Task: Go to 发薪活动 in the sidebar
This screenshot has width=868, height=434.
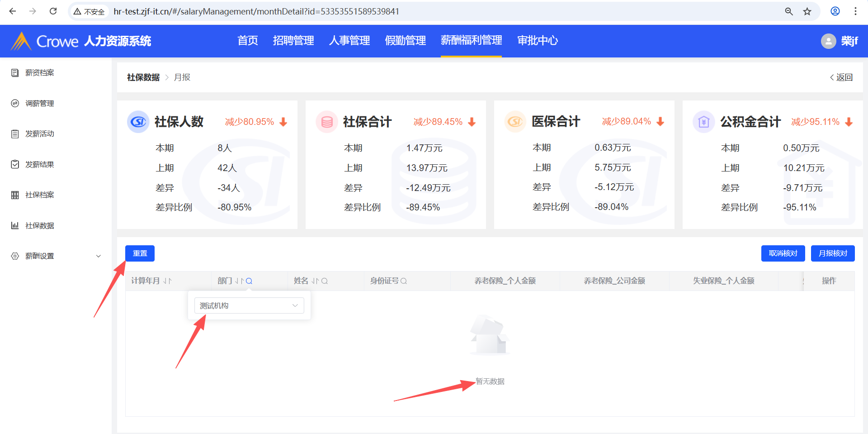Action: click(x=40, y=134)
